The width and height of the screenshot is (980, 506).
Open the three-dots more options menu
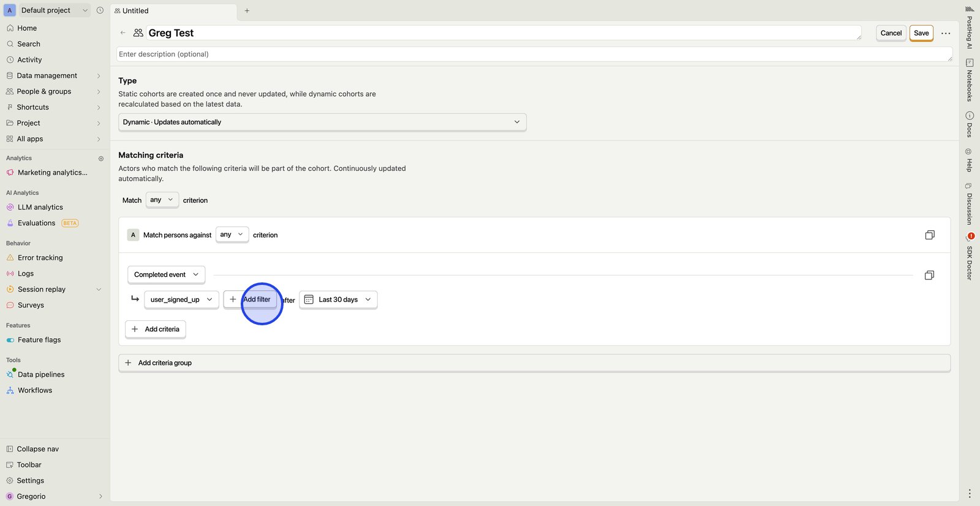(x=946, y=33)
